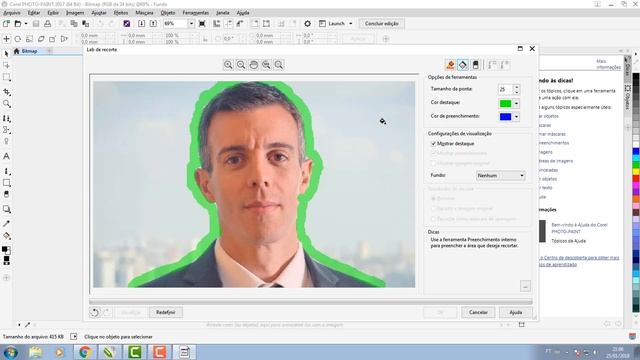The image size is (640, 360).
Task: Open the Efeitos menu
Action: pyautogui.click(x=121, y=13)
